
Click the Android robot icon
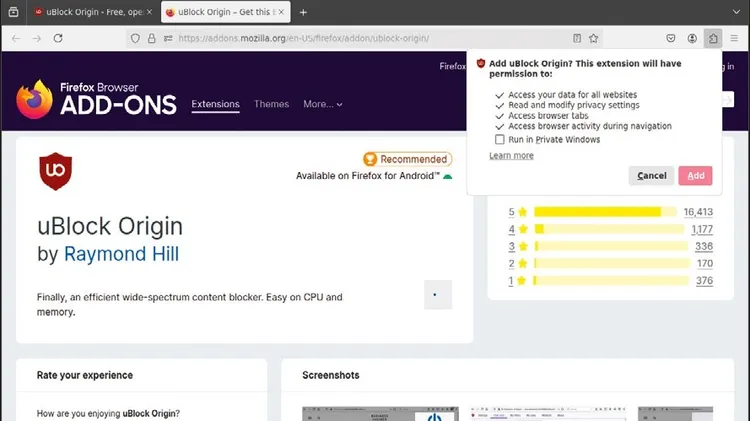click(448, 176)
